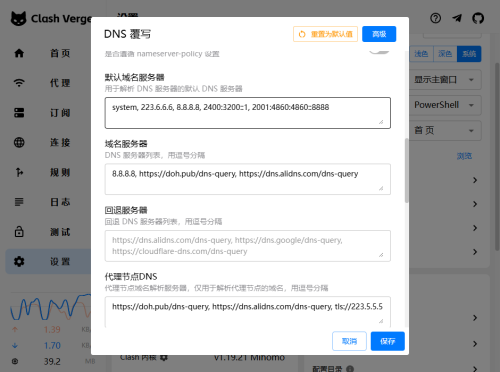500x372 pixels.
Task: Click the settings page scrollbar at right edge
Action: (497, 157)
